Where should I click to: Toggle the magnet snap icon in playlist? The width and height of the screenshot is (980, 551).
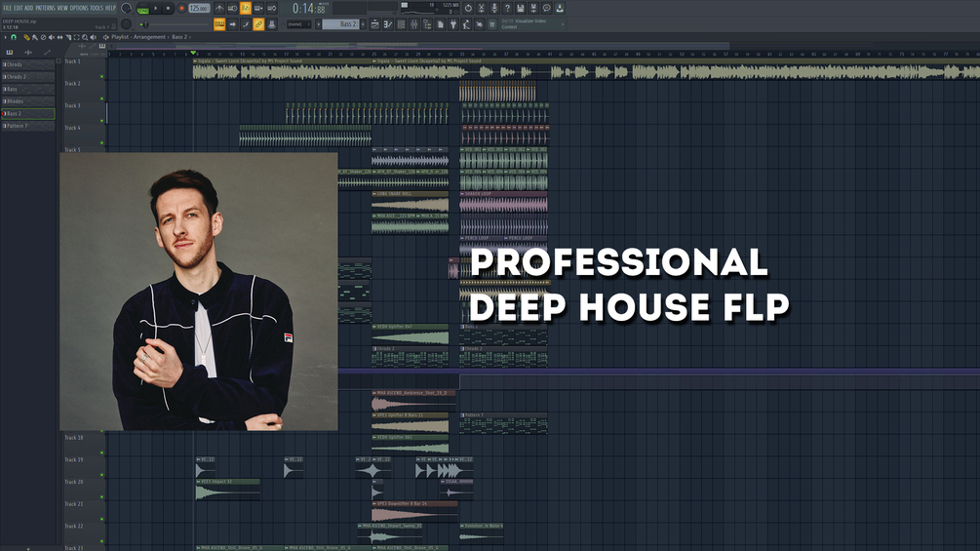tap(13, 37)
